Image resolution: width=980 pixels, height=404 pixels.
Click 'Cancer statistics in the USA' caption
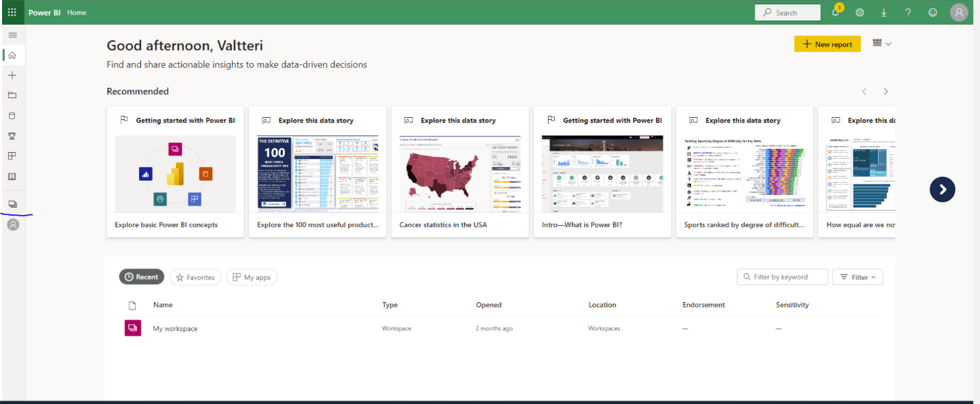[443, 225]
